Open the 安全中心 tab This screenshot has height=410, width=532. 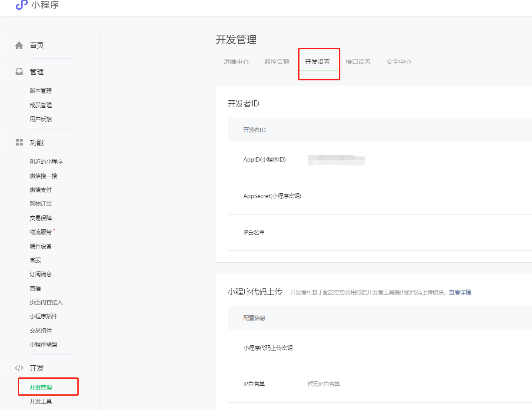click(399, 62)
